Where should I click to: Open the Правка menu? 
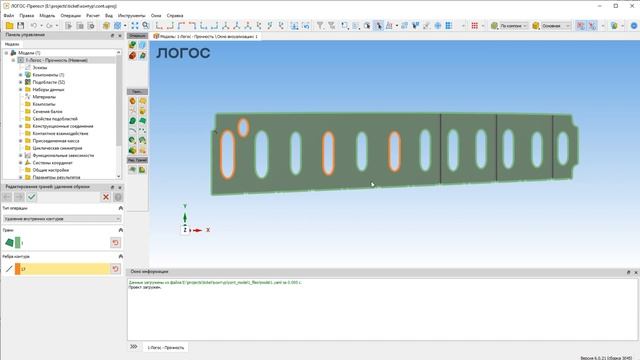27,16
